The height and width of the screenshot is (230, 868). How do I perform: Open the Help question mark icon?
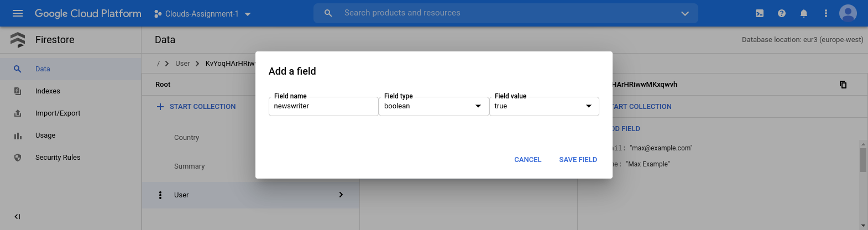(782, 13)
